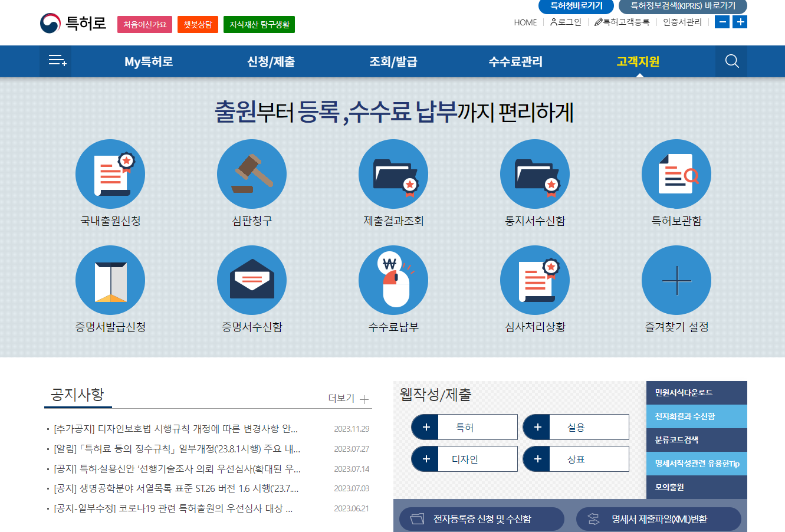This screenshot has height=532, width=785.
Task: Open 심사처리상황 examination status icon
Action: (535, 280)
